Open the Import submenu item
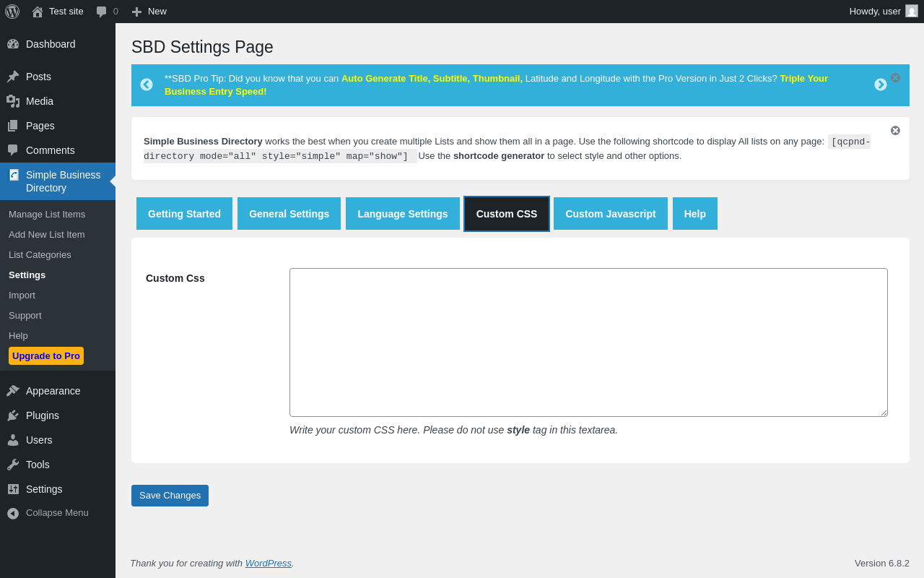Viewport: 924px width, 578px height. pyautogui.click(x=22, y=295)
